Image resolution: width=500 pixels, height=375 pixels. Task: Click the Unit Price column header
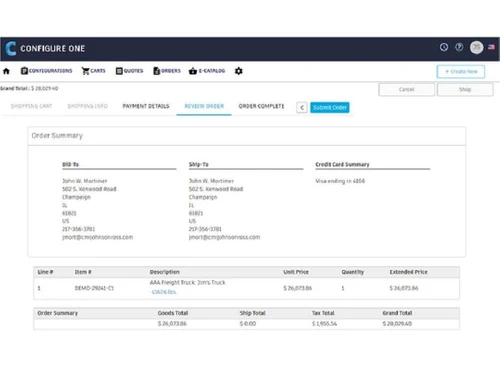click(296, 272)
